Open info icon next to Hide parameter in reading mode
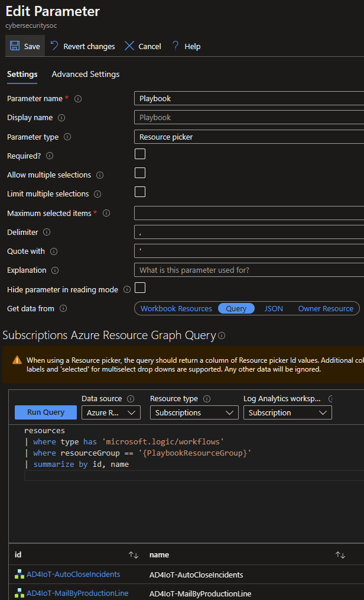This screenshot has width=364, height=600. point(127,290)
